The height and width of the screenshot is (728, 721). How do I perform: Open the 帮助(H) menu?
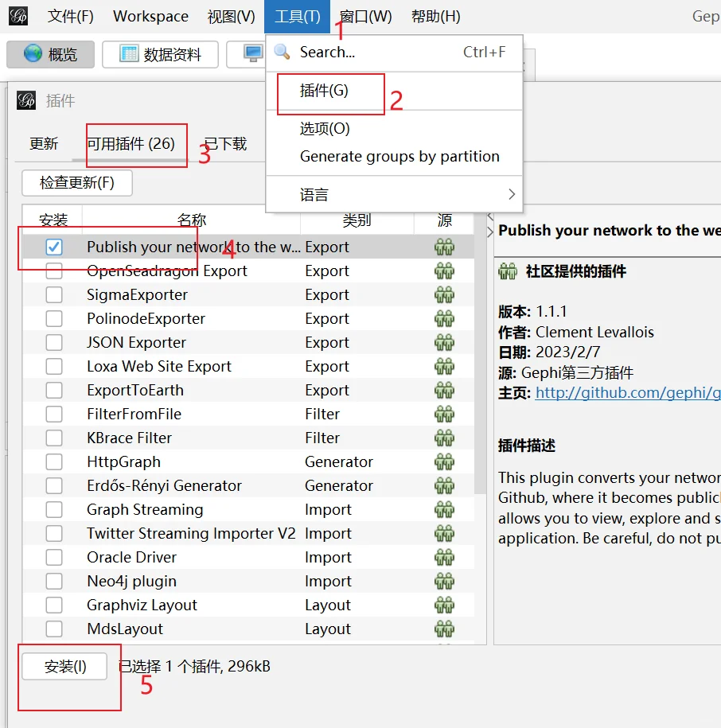[435, 16]
